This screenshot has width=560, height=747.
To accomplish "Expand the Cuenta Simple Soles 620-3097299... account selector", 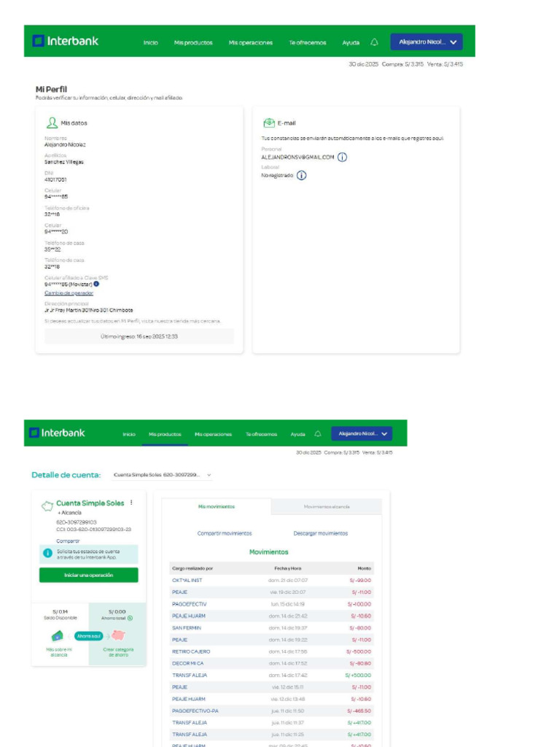I will click(x=162, y=475).
